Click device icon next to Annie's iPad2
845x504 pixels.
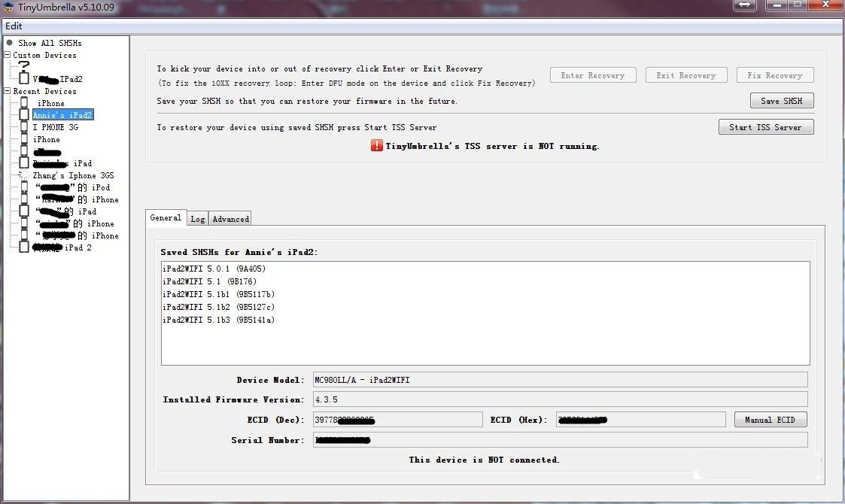pos(24,115)
